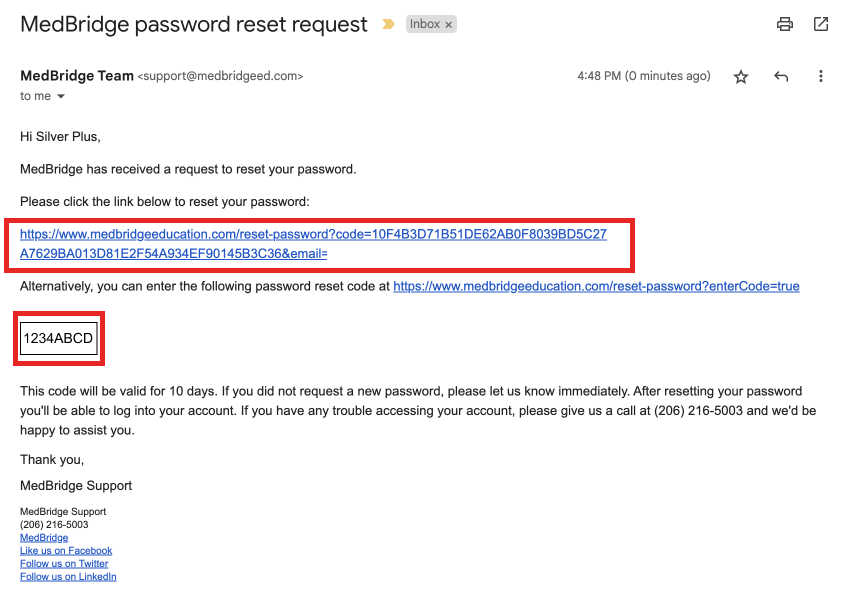Expand the 'to me' recipient details

[33, 95]
